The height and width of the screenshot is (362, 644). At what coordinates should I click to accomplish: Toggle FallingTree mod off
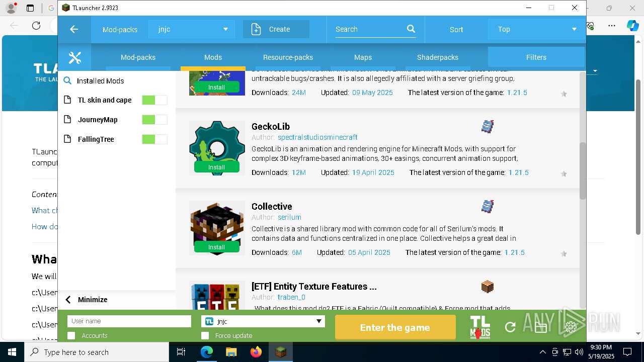pyautogui.click(x=154, y=139)
